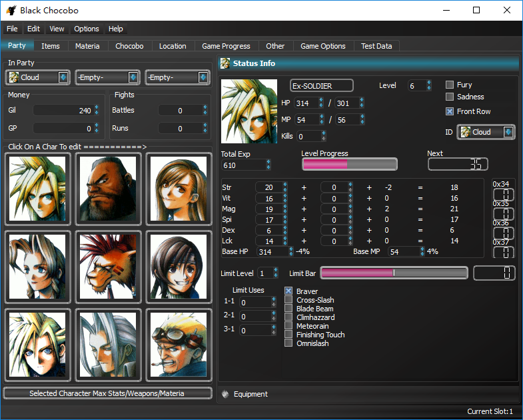This screenshot has width=523, height=420.
Task: Select Yuffie portrait in character grid
Action: tap(179, 267)
